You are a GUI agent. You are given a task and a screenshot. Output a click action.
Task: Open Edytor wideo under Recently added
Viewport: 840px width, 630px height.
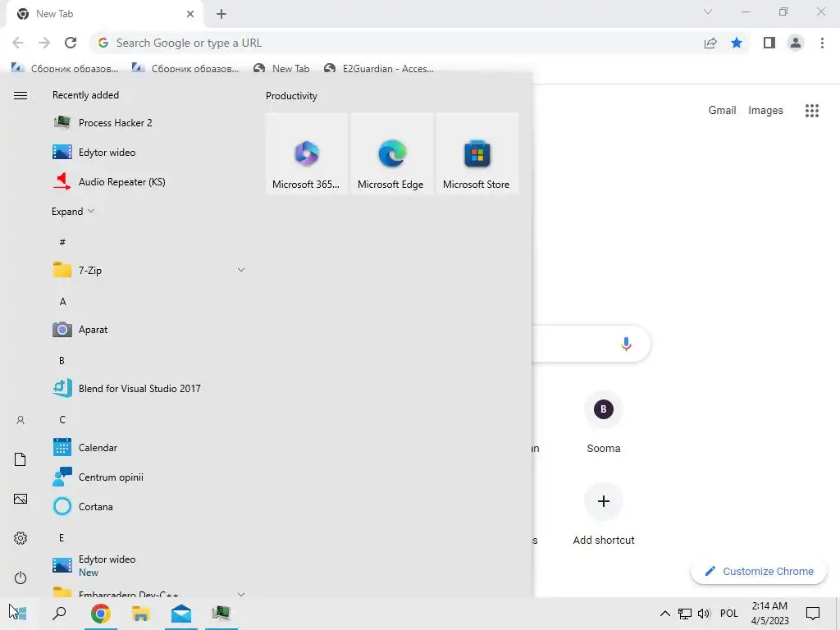[149, 152]
